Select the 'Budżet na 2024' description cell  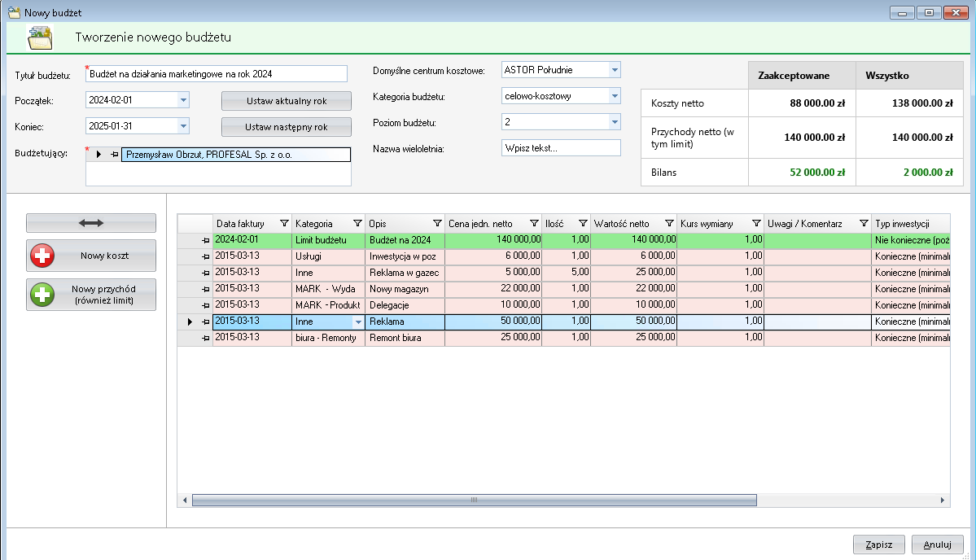coord(405,240)
